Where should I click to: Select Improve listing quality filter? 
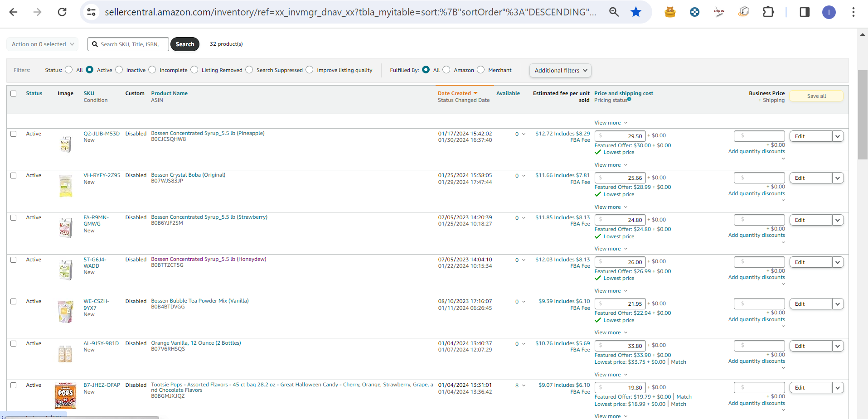pyautogui.click(x=310, y=70)
